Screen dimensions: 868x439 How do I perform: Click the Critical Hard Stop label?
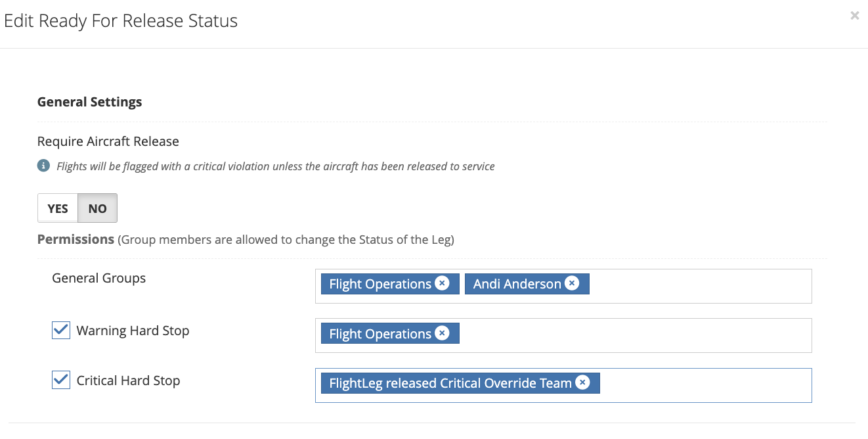tap(128, 381)
